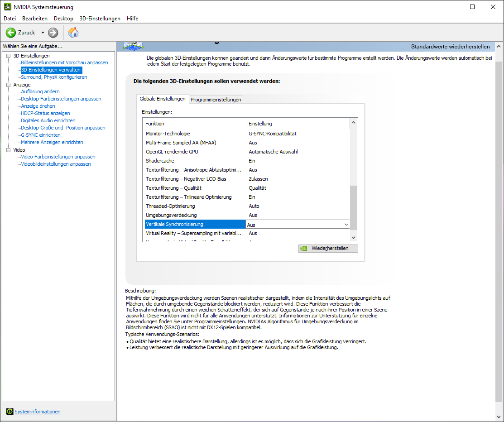
Task: Open Bildeinstellungen mit Vorschau anpassen
Action: (65, 62)
